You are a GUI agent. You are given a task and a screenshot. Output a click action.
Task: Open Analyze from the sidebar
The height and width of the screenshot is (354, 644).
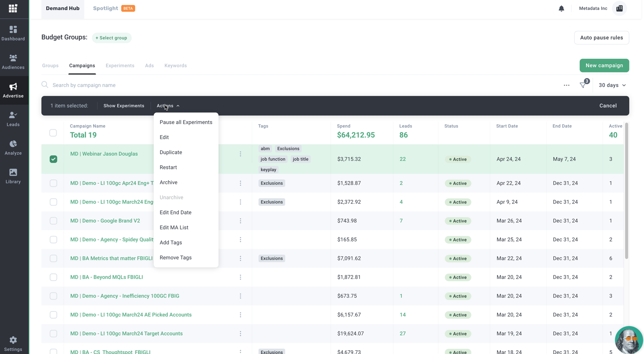tap(13, 147)
